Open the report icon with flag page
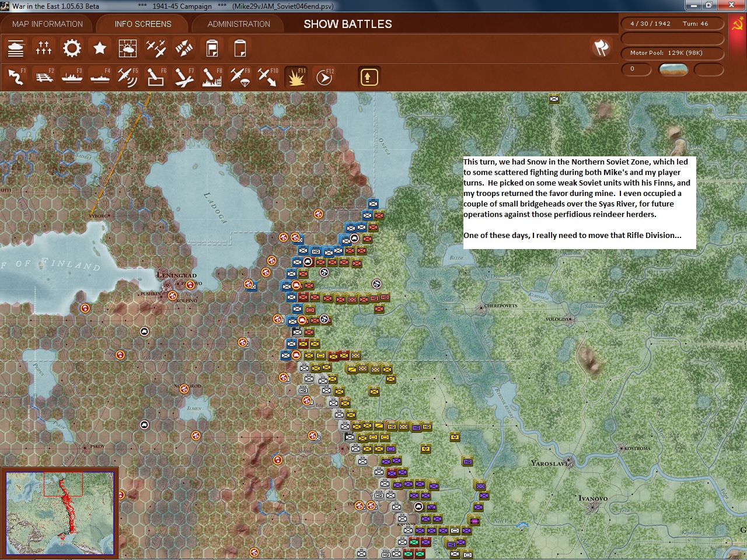 point(212,48)
